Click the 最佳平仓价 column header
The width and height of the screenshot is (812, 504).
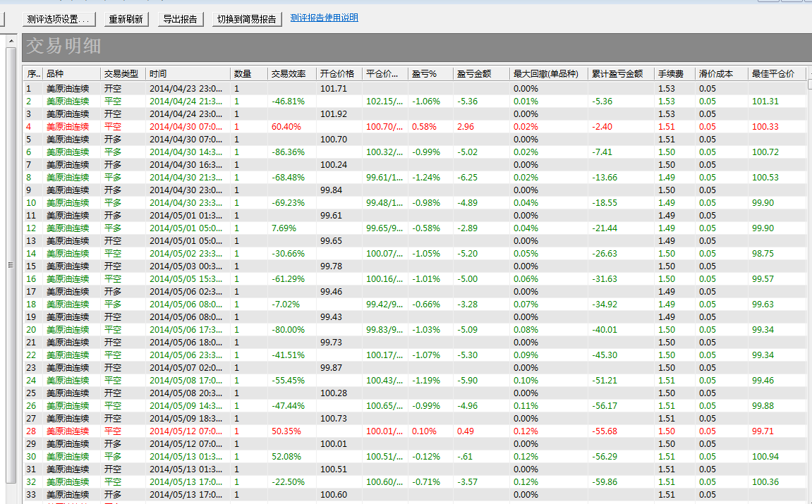point(775,73)
